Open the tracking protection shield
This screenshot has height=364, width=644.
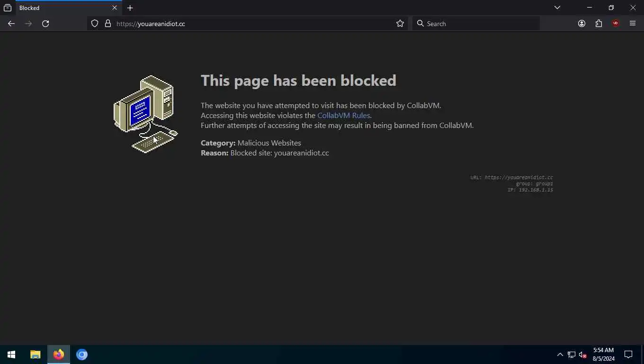coord(95,24)
